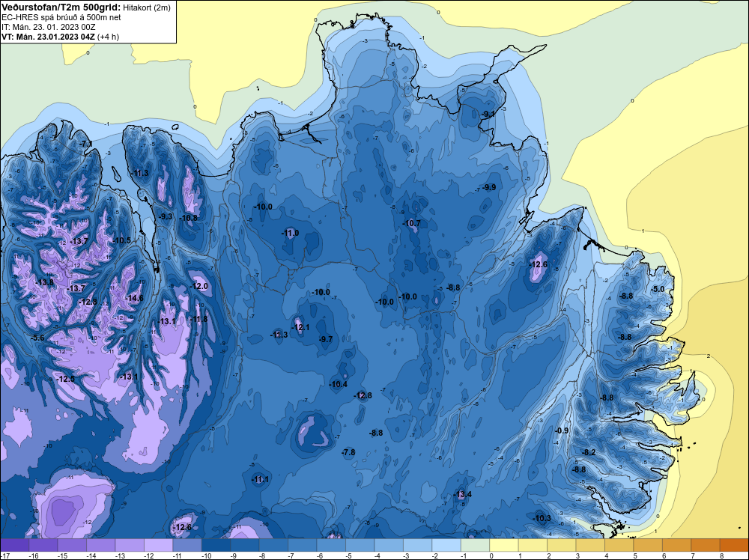This screenshot has width=749, height=560.
Task: Click the -9.9 temperature label
Action: [489, 188]
